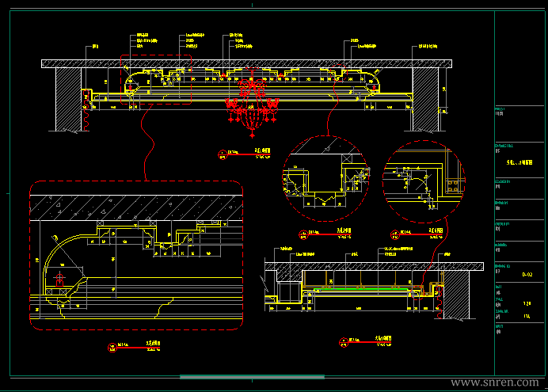Click the yellow drawing title text in the title block

519,162
